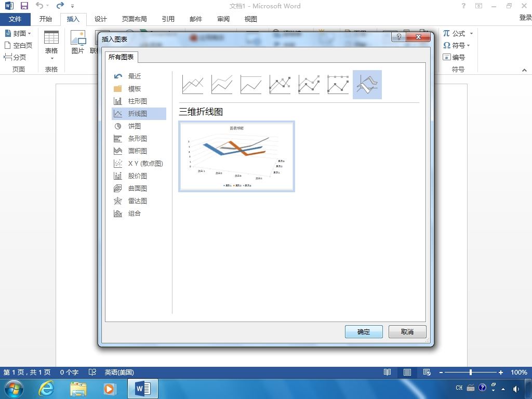Switch to the 引用 References tab
The height and width of the screenshot is (399, 532).
point(168,19)
